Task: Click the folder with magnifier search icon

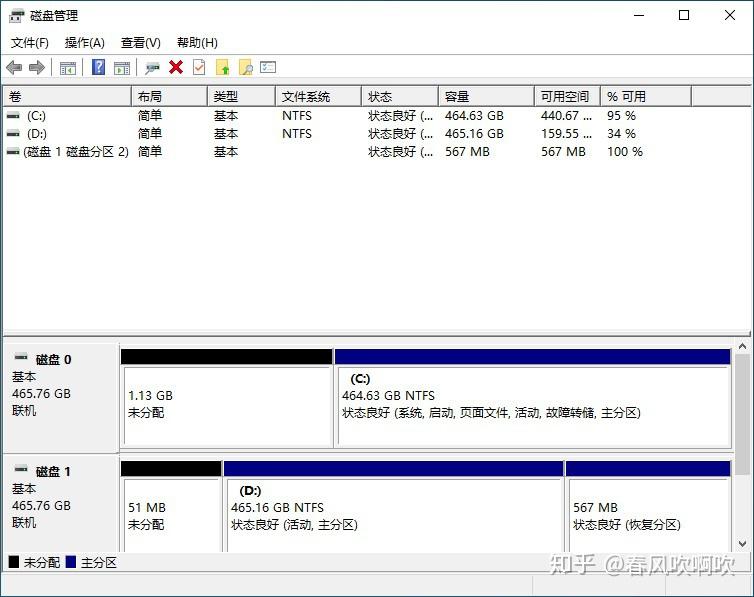Action: coord(246,67)
